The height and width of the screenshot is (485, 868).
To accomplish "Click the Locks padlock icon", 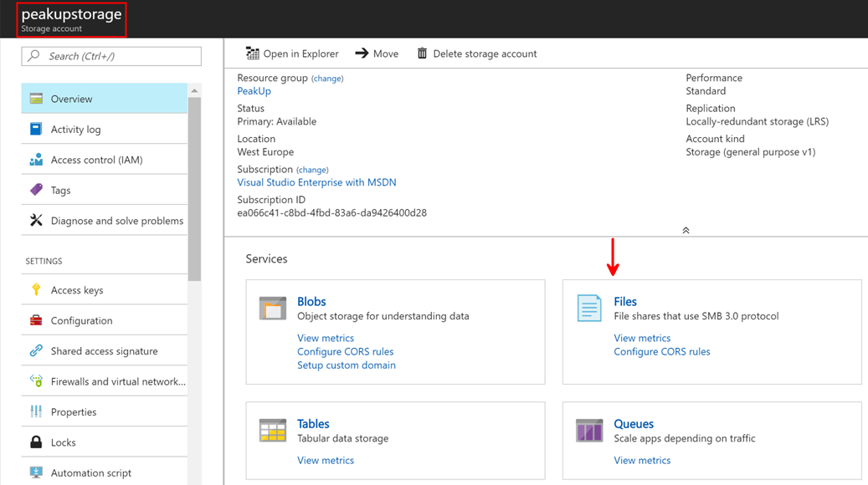I will tap(36, 442).
